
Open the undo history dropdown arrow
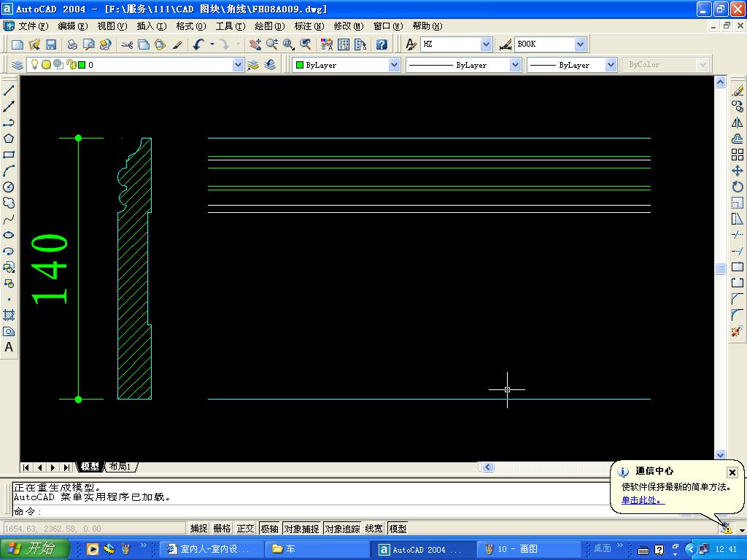[x=212, y=44]
